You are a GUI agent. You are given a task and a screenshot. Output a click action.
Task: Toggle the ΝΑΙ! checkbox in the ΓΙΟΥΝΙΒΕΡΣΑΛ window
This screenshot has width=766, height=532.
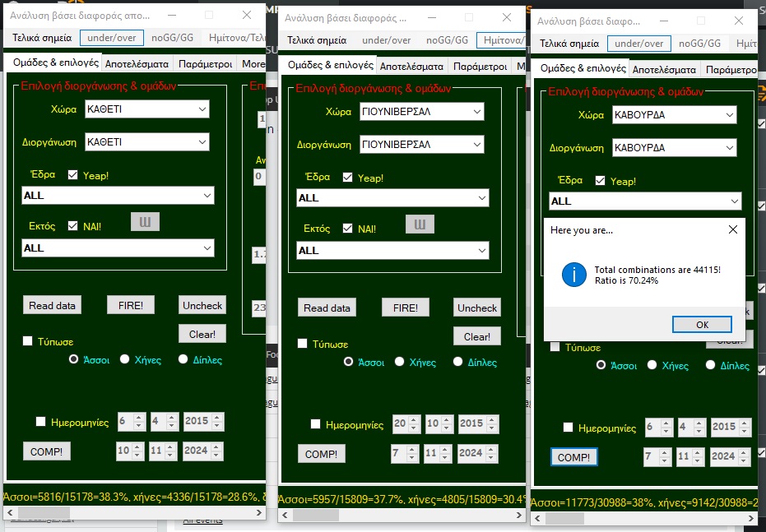(347, 228)
